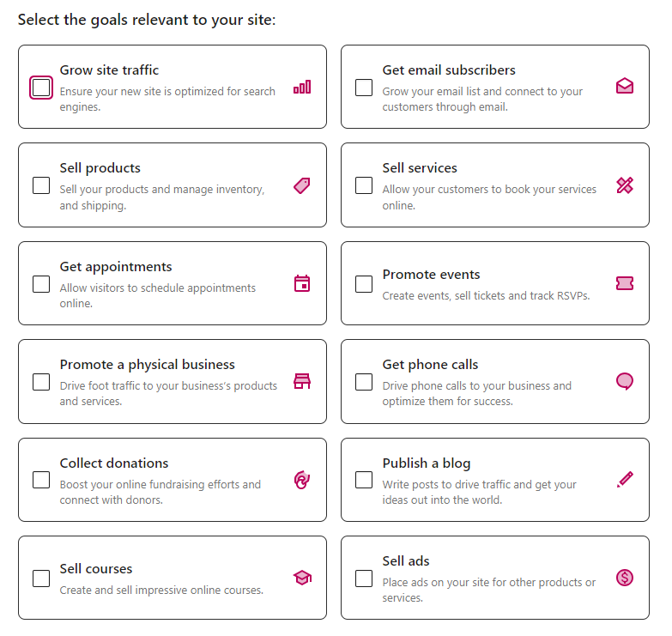Check the Grow site traffic checkbox
The width and height of the screenshot is (672, 636).
(41, 88)
